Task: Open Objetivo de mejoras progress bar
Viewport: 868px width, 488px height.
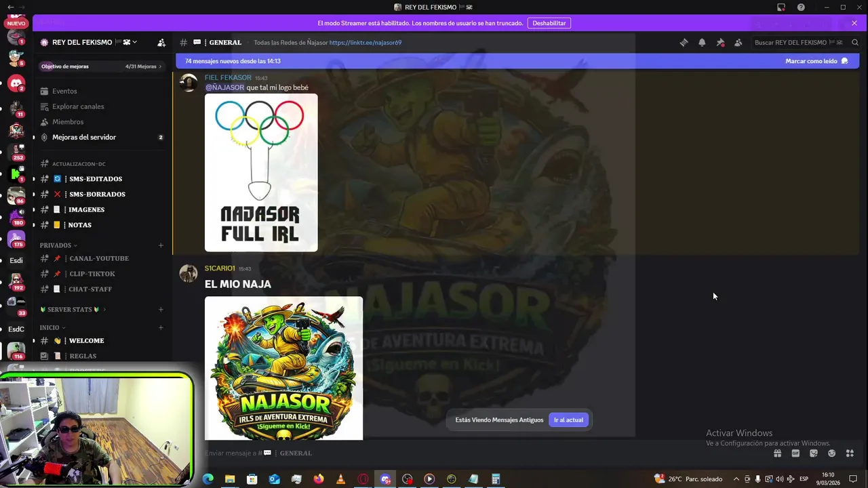Action: (x=102, y=66)
